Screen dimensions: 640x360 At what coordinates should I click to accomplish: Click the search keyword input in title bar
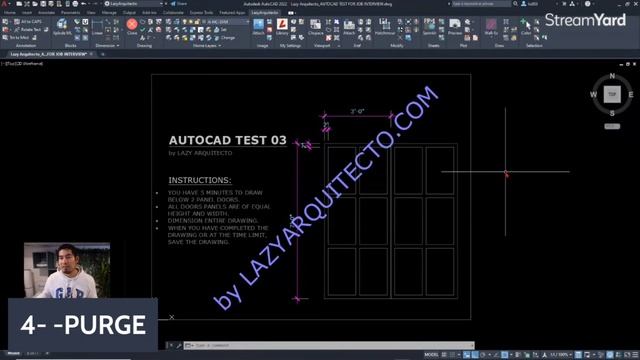[x=481, y=4]
